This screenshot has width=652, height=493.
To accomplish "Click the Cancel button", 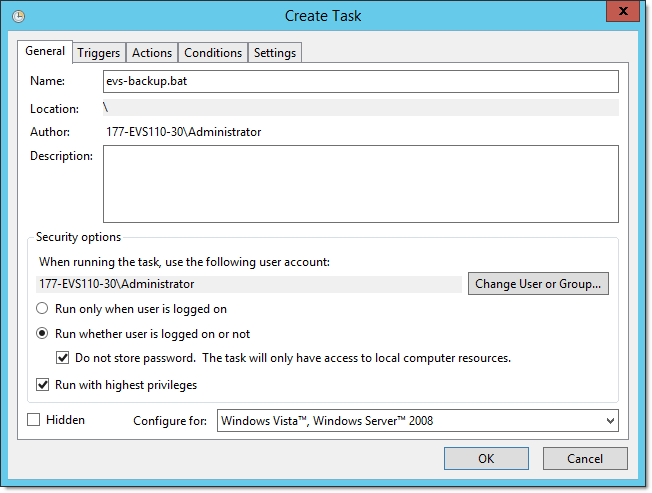I will 585,459.
